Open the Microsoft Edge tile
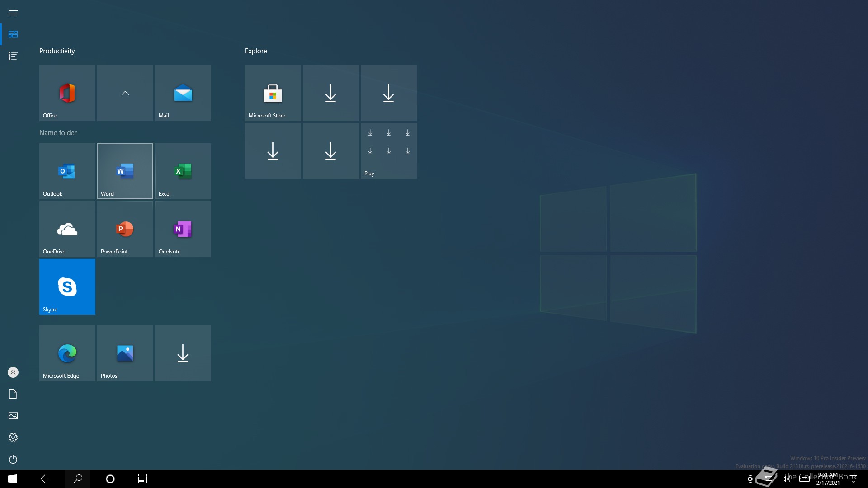868x488 pixels. pos(67,353)
